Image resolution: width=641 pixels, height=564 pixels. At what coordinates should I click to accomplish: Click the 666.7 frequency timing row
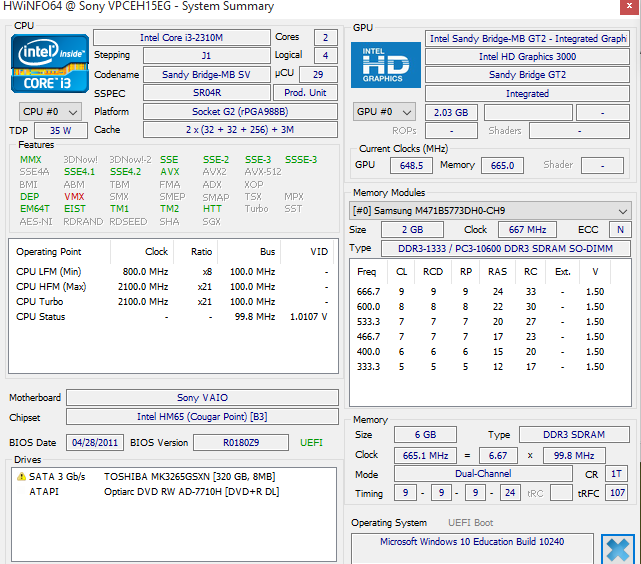click(x=490, y=292)
